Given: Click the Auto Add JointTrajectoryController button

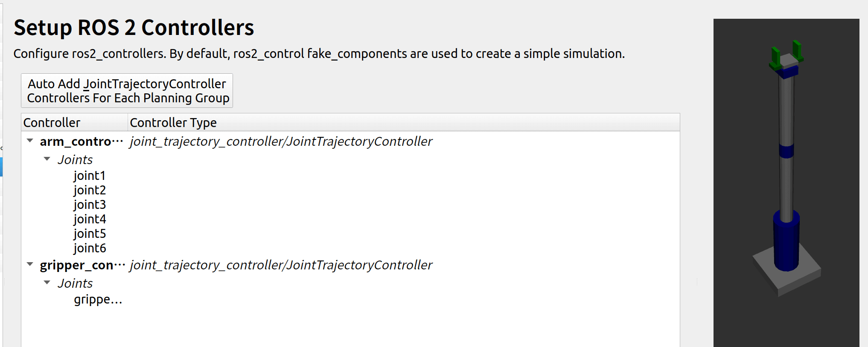Looking at the screenshot, I should 127,91.
